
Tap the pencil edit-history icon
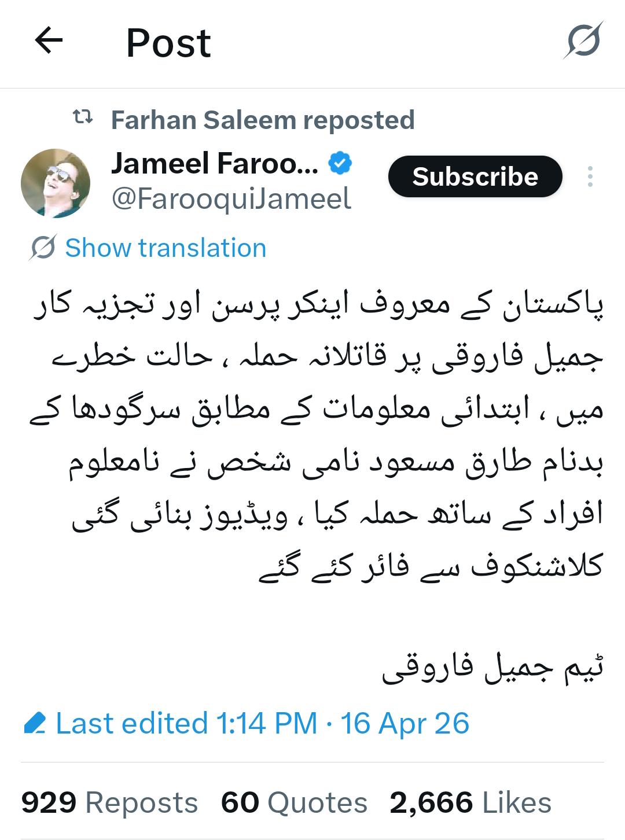coord(35,724)
